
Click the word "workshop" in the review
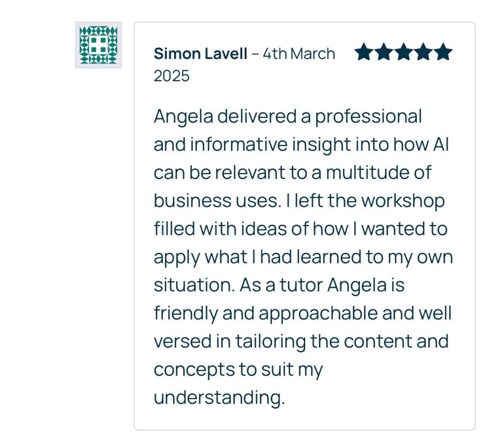(403, 201)
